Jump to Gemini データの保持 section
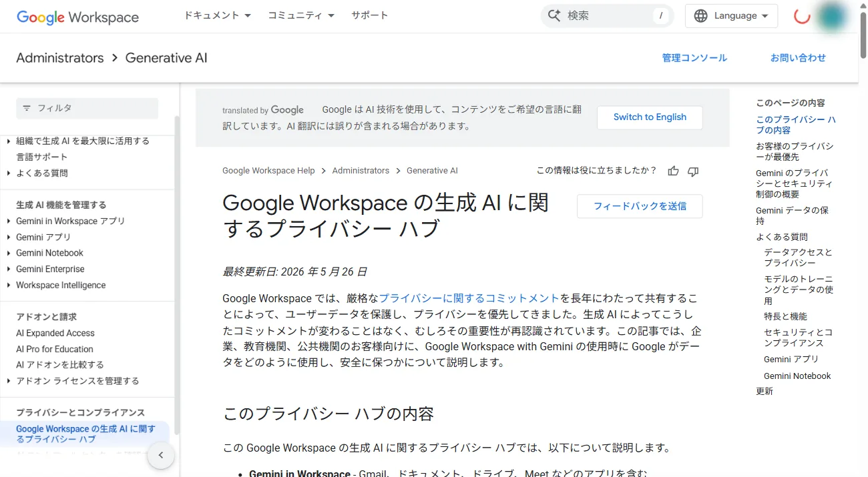This screenshot has width=868, height=477. pos(793,215)
